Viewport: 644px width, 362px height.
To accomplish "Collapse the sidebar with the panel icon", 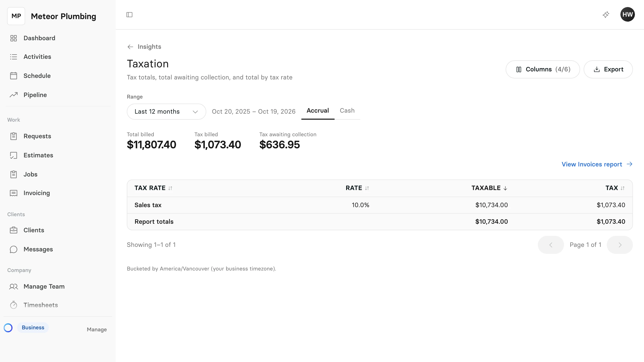I will 129,15.
